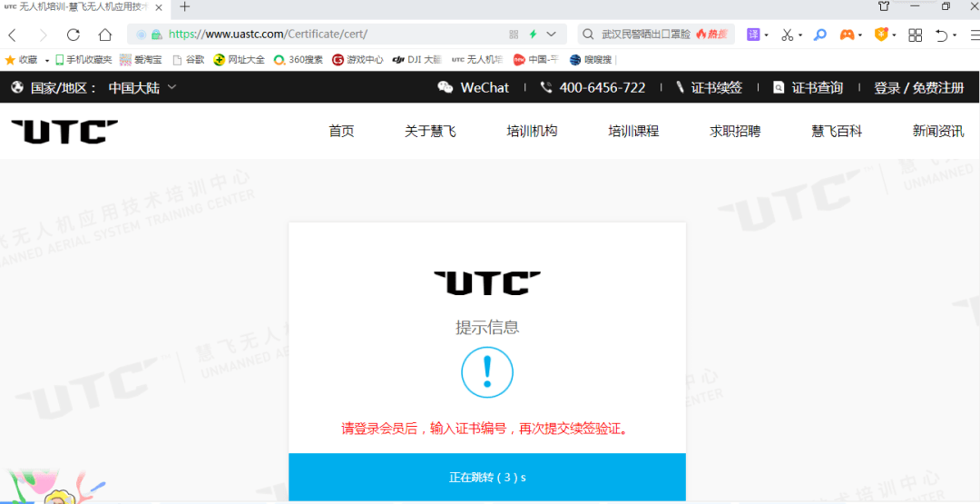Open the 收藏 favorites dropdown arrow
Viewport: 980px width, 504px height.
[47, 60]
